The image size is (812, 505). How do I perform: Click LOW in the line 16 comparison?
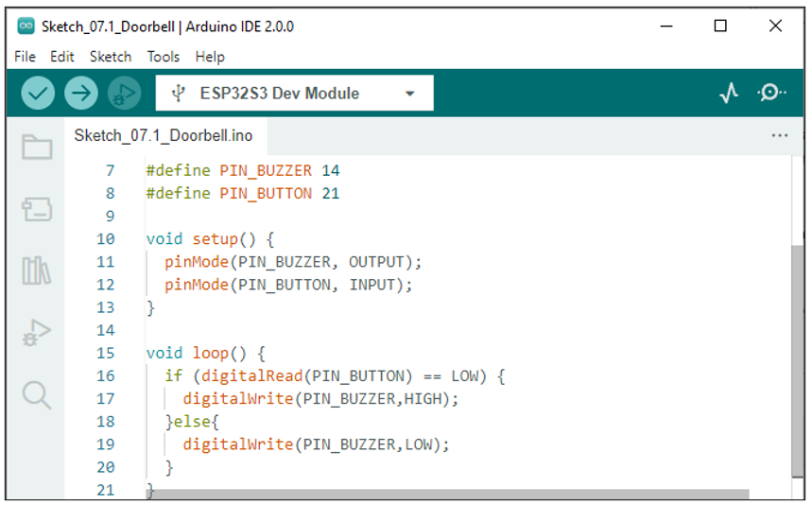point(464,376)
